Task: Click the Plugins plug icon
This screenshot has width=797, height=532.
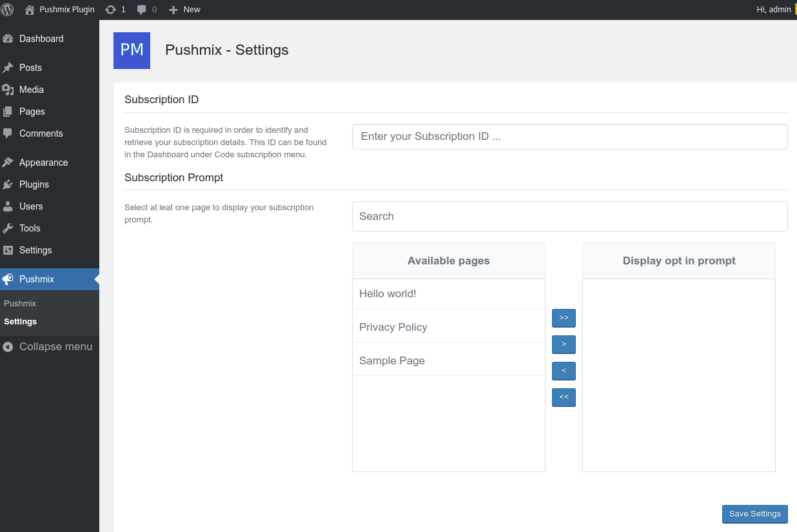Action: tap(8, 184)
